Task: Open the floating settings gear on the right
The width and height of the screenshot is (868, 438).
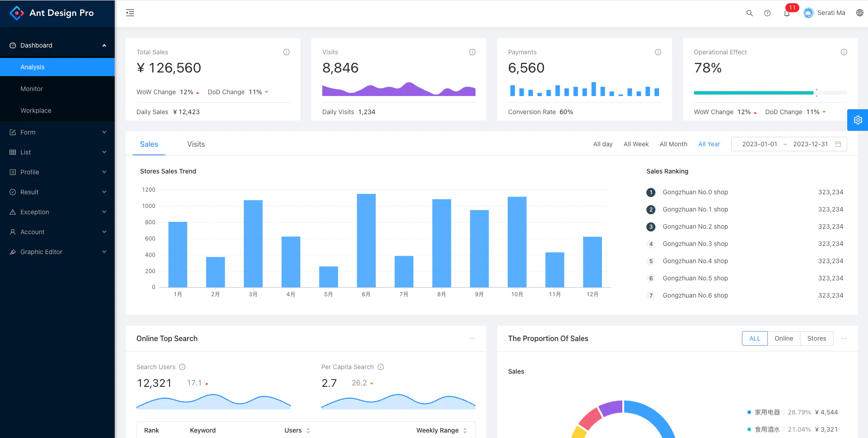Action: 858,120
